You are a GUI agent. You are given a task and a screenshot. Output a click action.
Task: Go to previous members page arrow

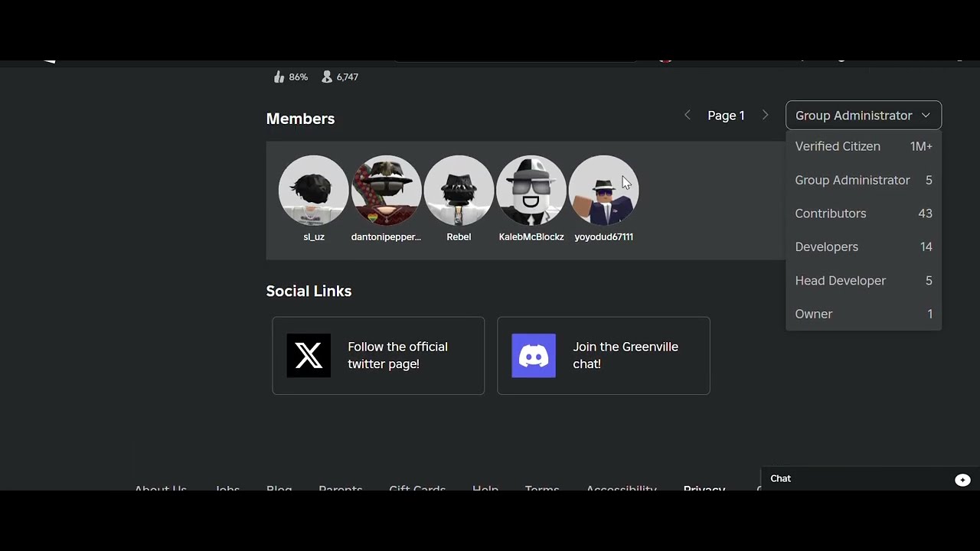688,115
